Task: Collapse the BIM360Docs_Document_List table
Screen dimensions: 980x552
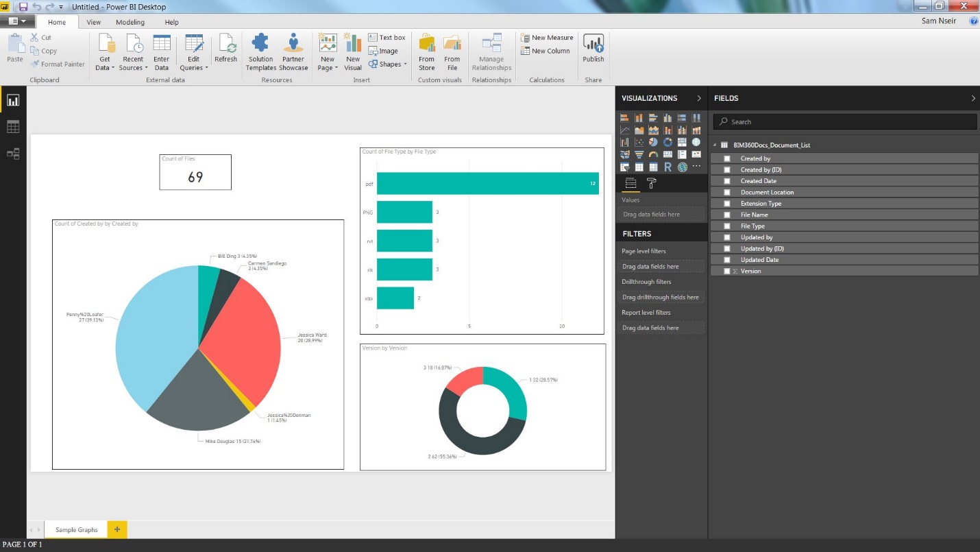Action: (715, 145)
